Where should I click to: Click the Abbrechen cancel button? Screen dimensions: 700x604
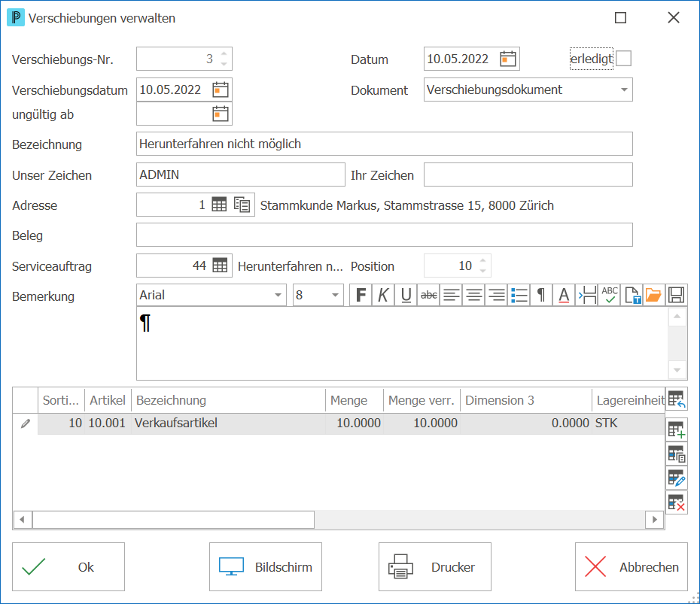[632, 567]
